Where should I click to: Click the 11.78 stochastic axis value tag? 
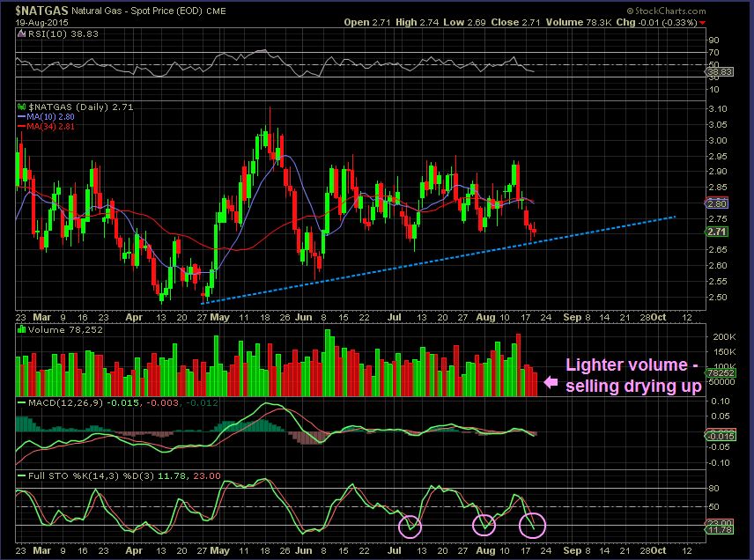point(720,530)
